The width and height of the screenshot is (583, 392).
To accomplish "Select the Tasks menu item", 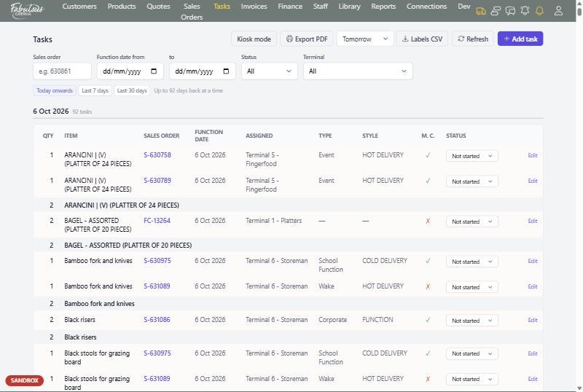I will [x=222, y=7].
